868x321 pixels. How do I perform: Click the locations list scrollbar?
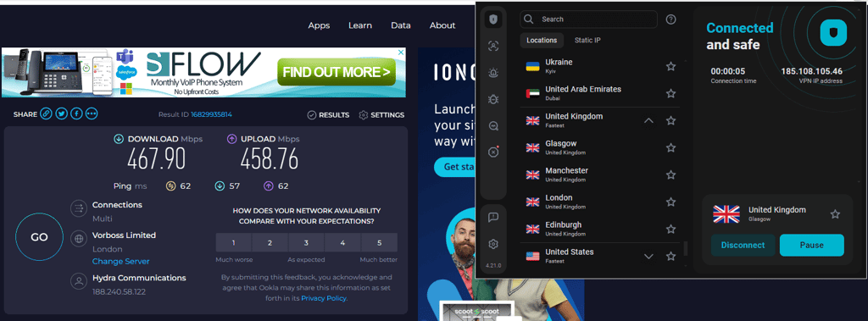tap(685, 248)
